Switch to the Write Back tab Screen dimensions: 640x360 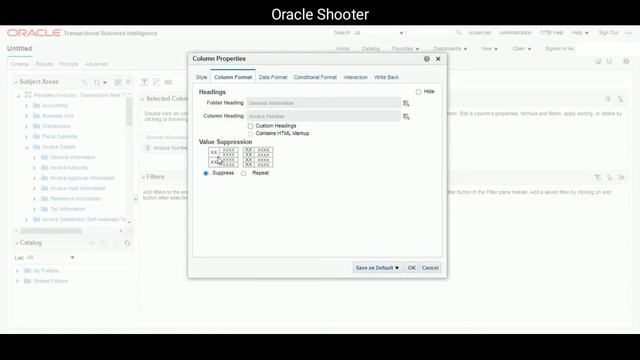click(386, 77)
